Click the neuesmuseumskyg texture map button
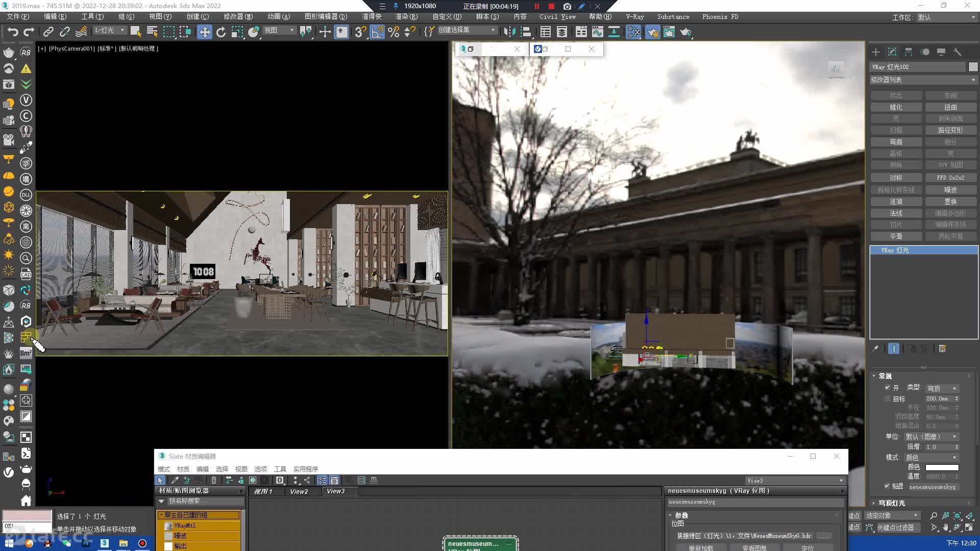 click(933, 487)
